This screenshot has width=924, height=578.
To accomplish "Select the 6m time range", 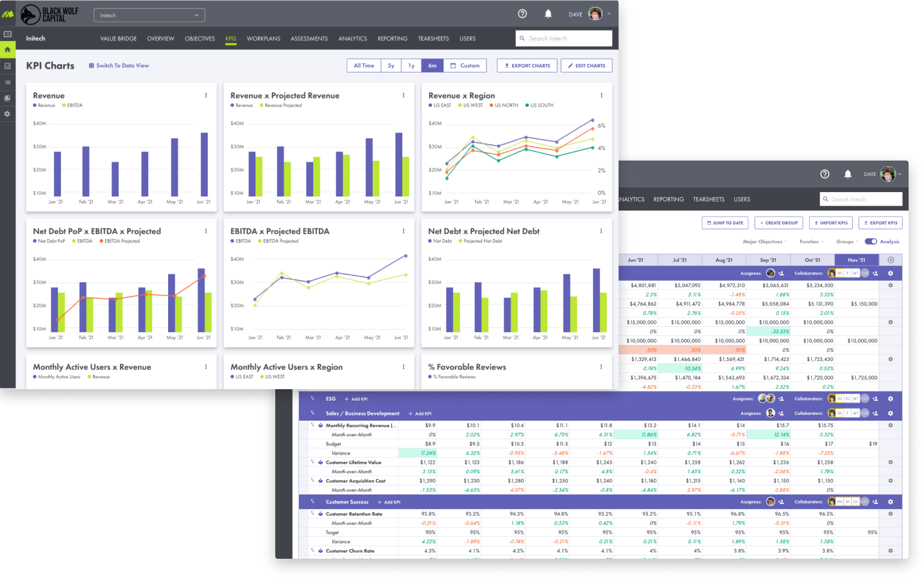I will pos(432,66).
